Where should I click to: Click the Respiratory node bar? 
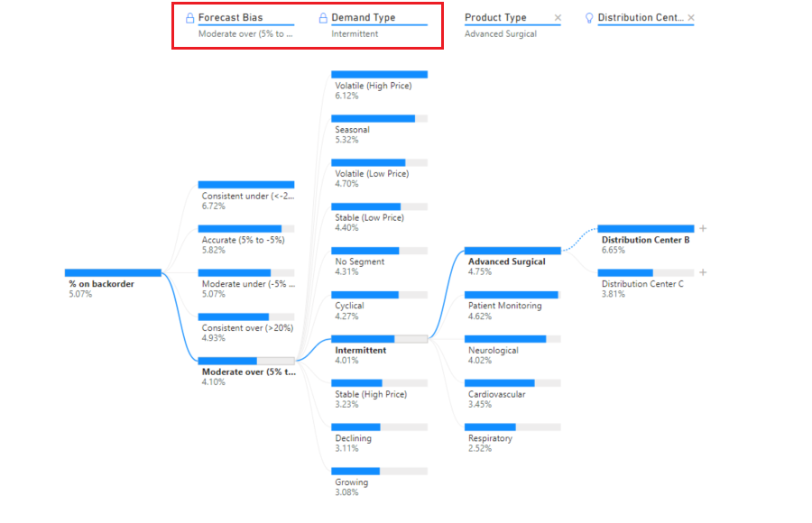[x=512, y=427]
